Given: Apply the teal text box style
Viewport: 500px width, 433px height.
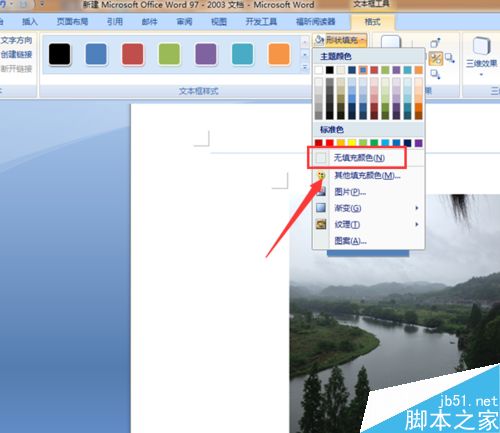Looking at the screenshot, I should pyautogui.click(x=242, y=54).
